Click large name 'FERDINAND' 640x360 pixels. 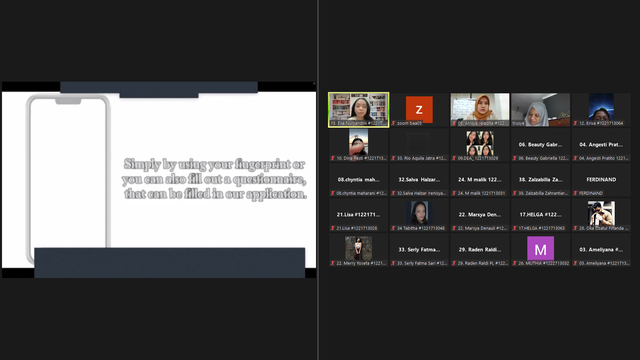[601, 180]
